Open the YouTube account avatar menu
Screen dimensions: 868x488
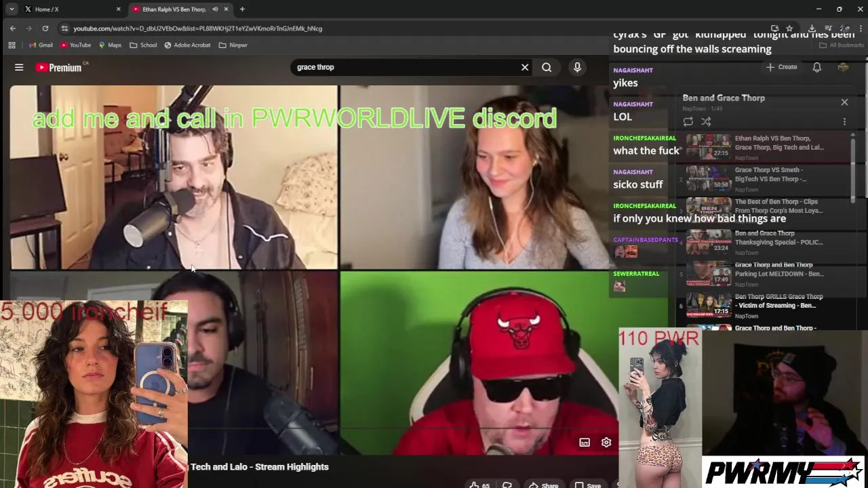pyautogui.click(x=843, y=67)
